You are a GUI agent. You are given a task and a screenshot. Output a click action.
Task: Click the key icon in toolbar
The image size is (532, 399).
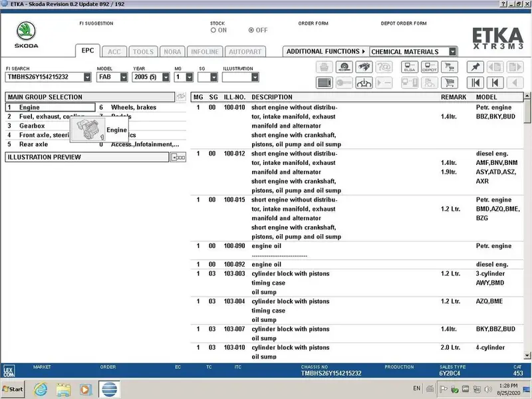[x=344, y=82]
